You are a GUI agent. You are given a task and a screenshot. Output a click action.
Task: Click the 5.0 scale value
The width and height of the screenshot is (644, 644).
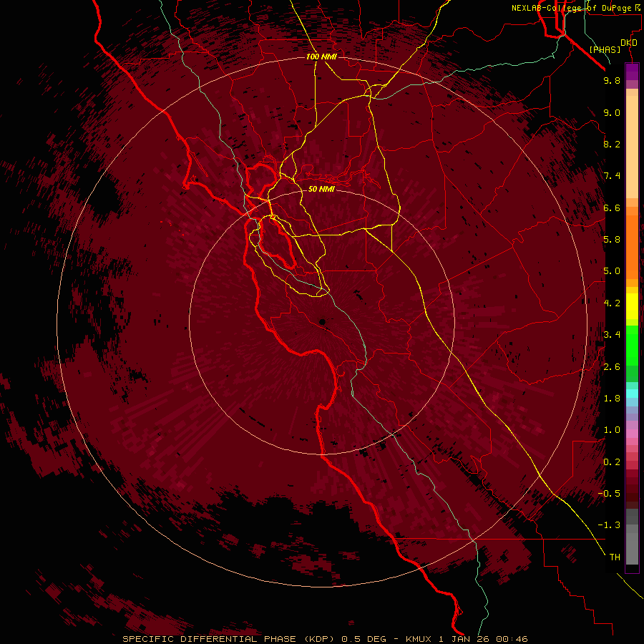tap(612, 271)
